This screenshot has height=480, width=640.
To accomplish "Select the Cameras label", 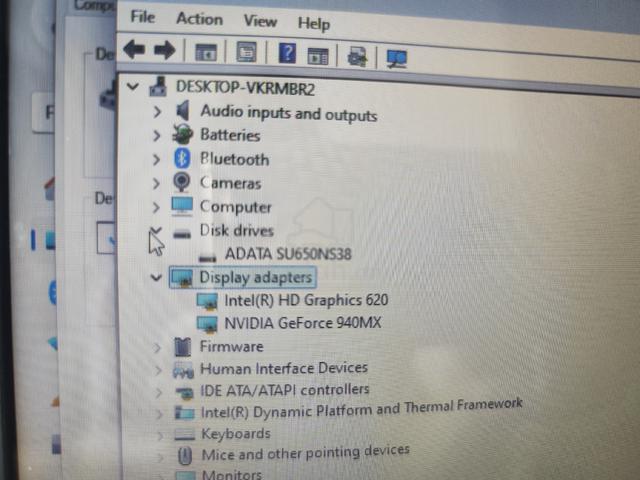I will pyautogui.click(x=230, y=183).
